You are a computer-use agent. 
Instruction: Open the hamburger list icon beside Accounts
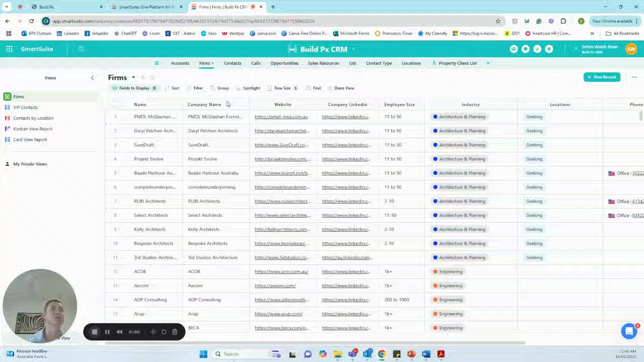click(x=156, y=63)
